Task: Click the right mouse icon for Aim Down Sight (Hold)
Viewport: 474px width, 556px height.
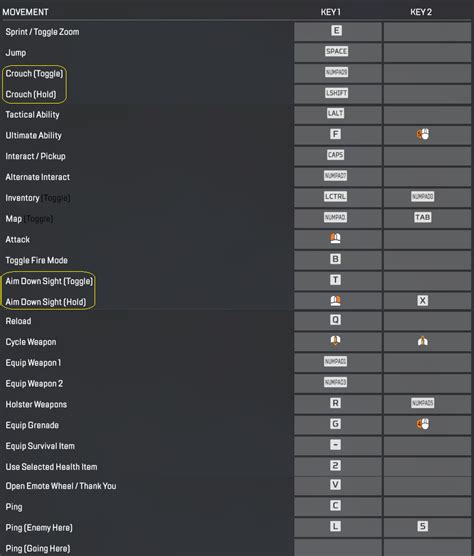Action: 335,300
